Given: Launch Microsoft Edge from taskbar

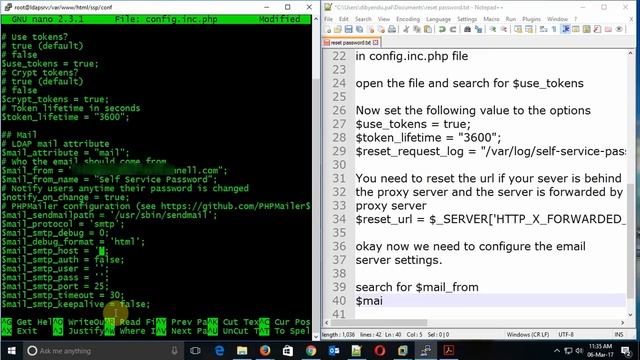Looking at the screenshot, I should click(219, 351).
